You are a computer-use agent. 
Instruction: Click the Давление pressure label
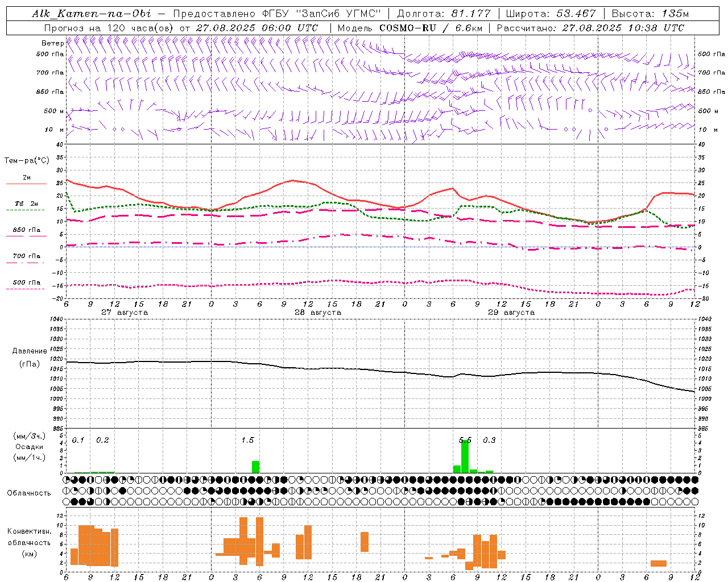pyautogui.click(x=30, y=351)
